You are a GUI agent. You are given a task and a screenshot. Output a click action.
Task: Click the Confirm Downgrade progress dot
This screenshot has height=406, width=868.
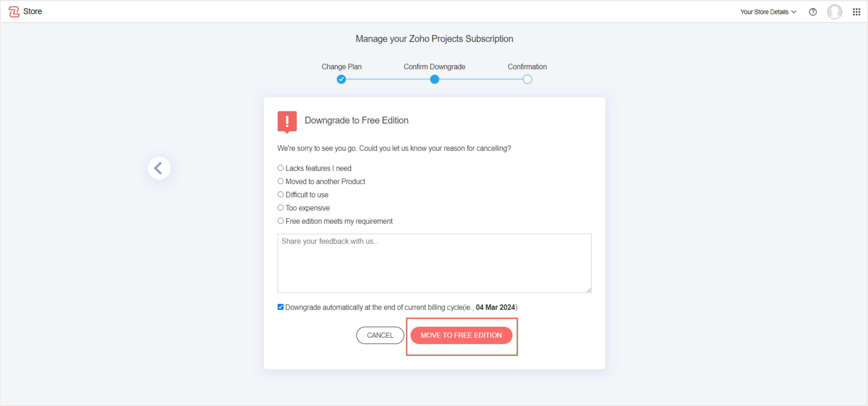tap(434, 80)
